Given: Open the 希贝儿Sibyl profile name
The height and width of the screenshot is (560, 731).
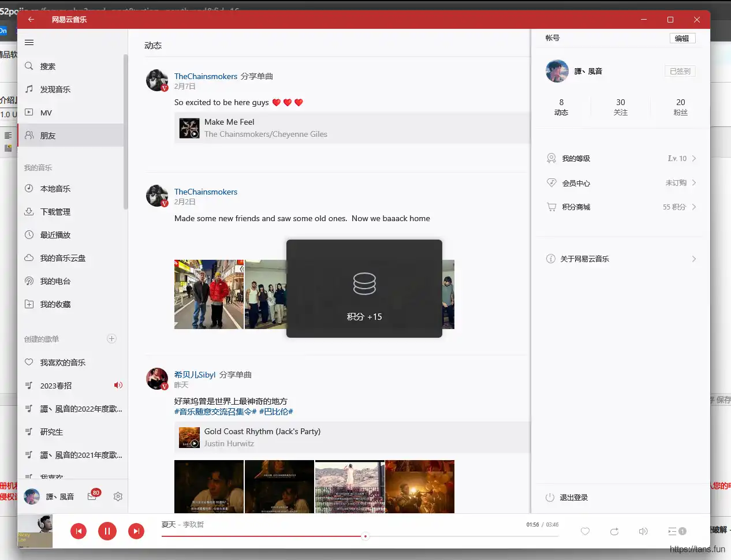Looking at the screenshot, I should click(195, 375).
